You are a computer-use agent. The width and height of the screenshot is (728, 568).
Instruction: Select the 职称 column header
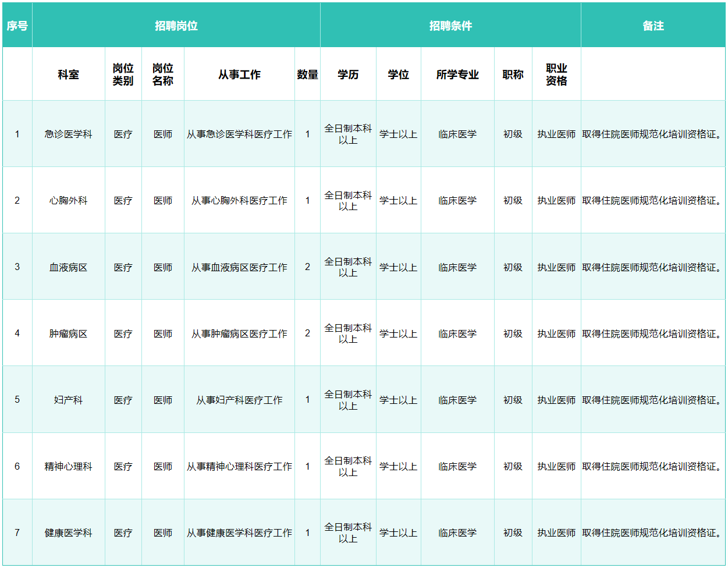pos(513,74)
